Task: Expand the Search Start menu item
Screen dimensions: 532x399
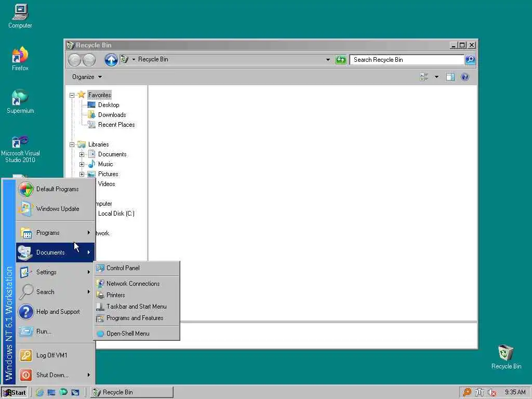Action: pos(55,292)
